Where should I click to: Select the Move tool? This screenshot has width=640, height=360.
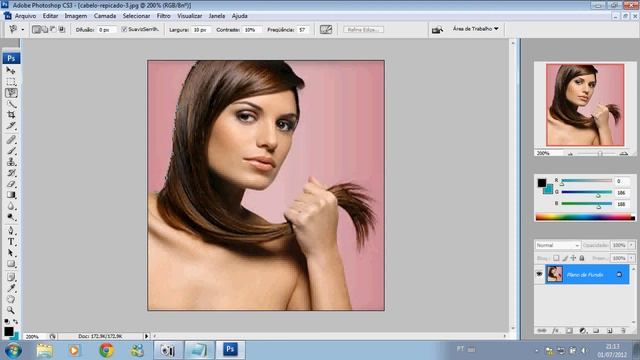(11, 71)
